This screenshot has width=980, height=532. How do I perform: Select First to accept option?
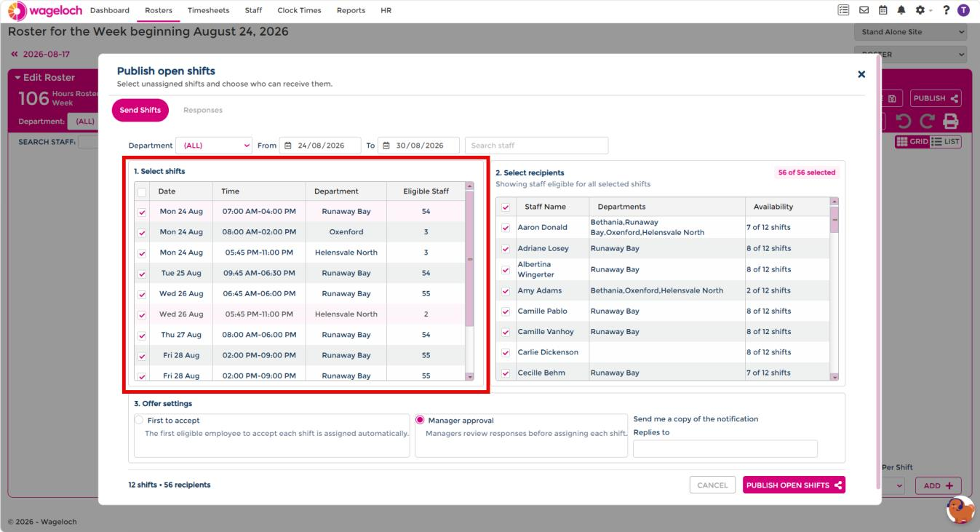pos(140,421)
